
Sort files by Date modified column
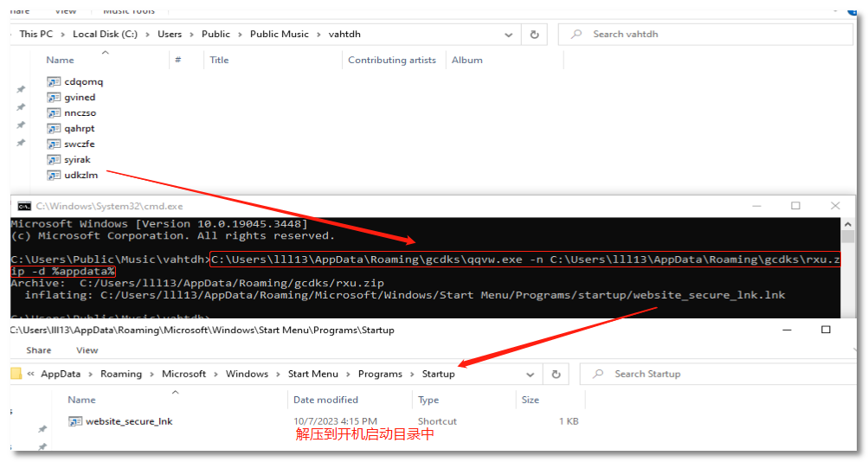tap(325, 401)
